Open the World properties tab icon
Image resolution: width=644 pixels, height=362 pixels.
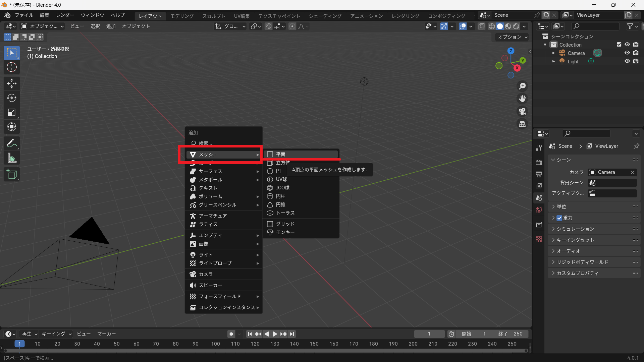click(539, 210)
